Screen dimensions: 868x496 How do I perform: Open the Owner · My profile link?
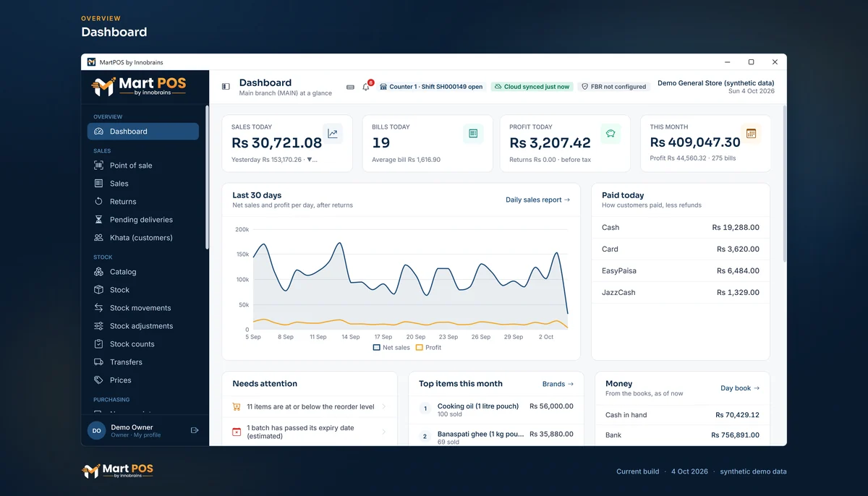[136, 435]
